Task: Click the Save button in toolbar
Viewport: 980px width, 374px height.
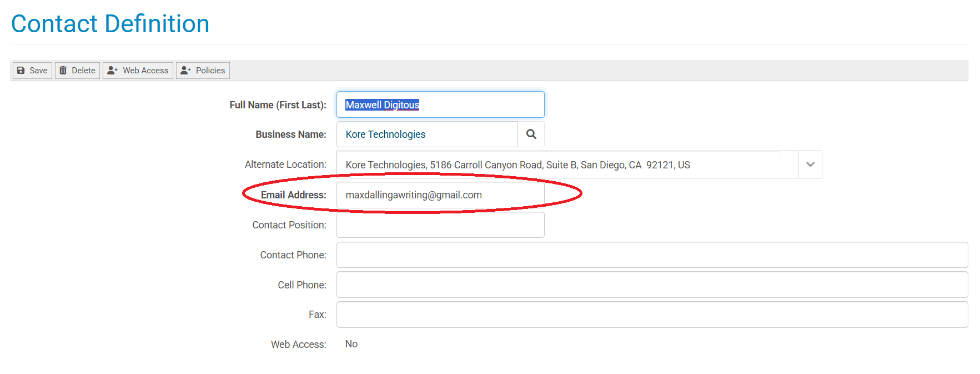Action: (x=32, y=71)
